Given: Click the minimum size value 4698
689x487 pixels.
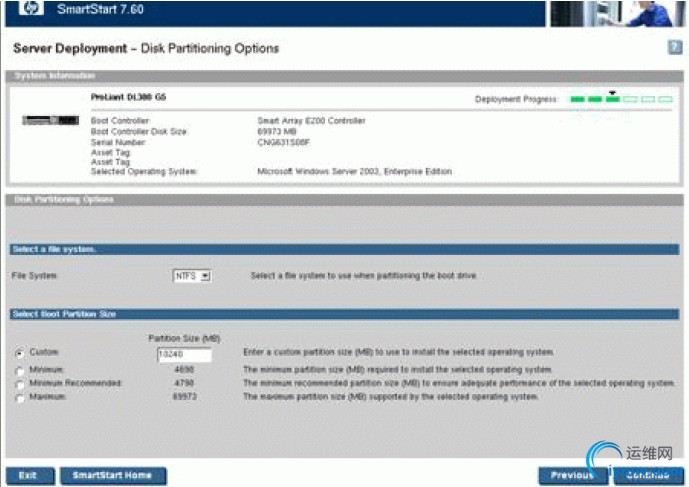Looking at the screenshot, I should click(184, 370).
